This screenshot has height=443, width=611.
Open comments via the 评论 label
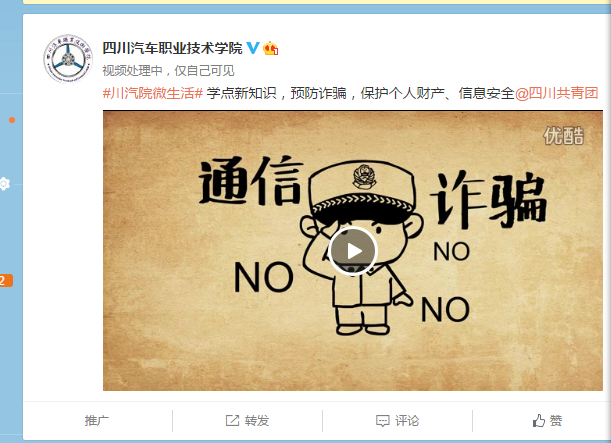[407, 420]
